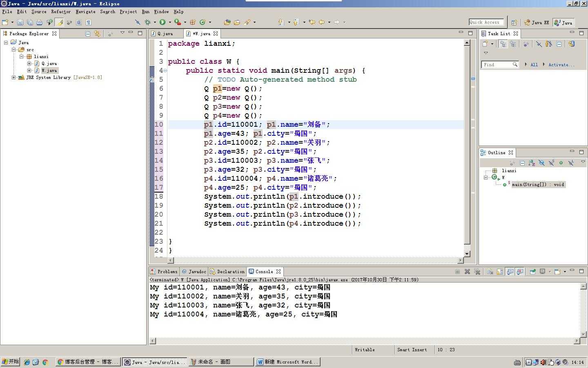
Task: Click the Open Type toolbar icon
Action: 227,22
